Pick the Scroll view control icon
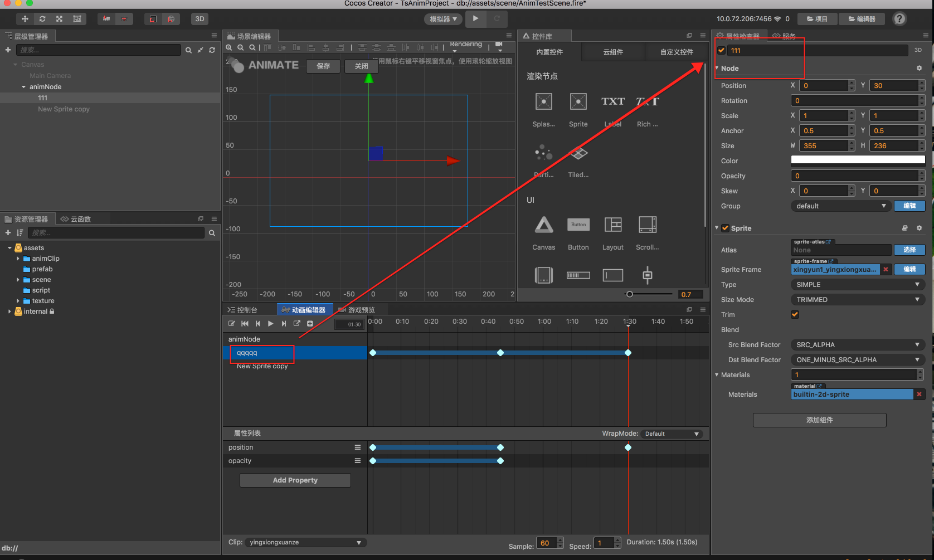Image resolution: width=934 pixels, height=560 pixels. point(647,225)
